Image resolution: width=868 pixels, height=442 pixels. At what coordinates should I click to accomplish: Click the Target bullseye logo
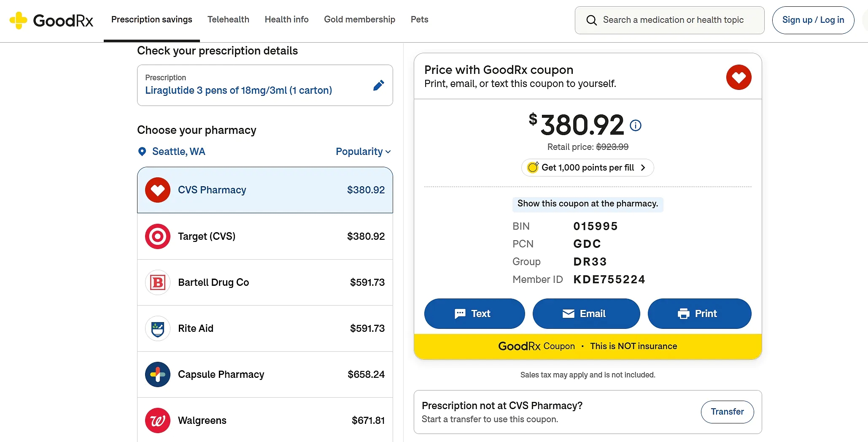coord(158,236)
